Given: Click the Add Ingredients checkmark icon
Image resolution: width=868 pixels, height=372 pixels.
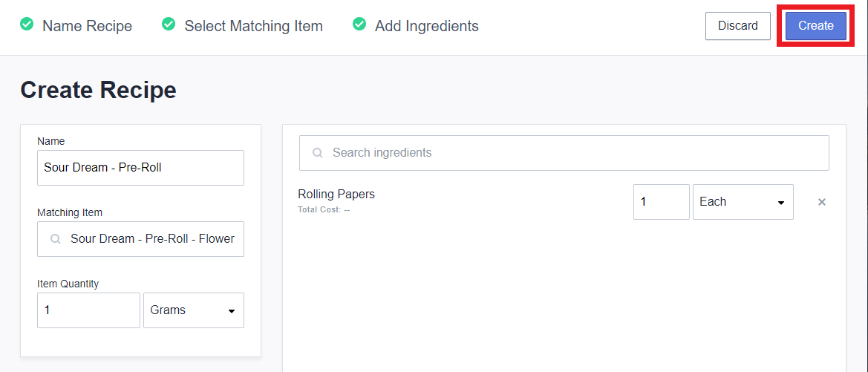Looking at the screenshot, I should [359, 25].
